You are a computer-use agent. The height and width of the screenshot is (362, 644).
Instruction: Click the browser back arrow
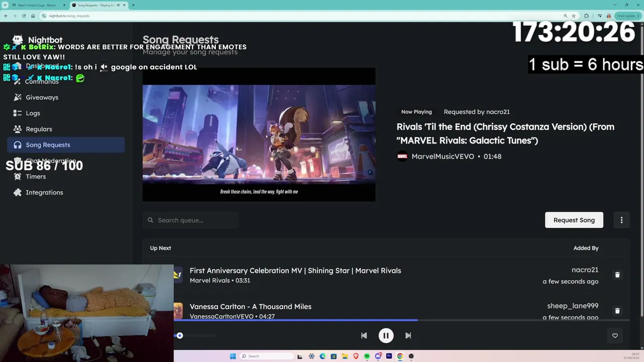(x=6, y=16)
